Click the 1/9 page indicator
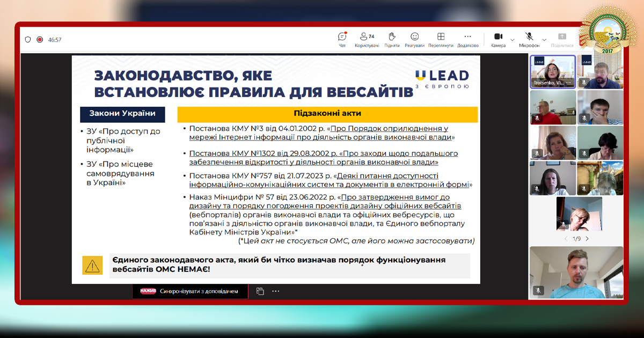Screen dimensions: 644x338 pos(576,239)
